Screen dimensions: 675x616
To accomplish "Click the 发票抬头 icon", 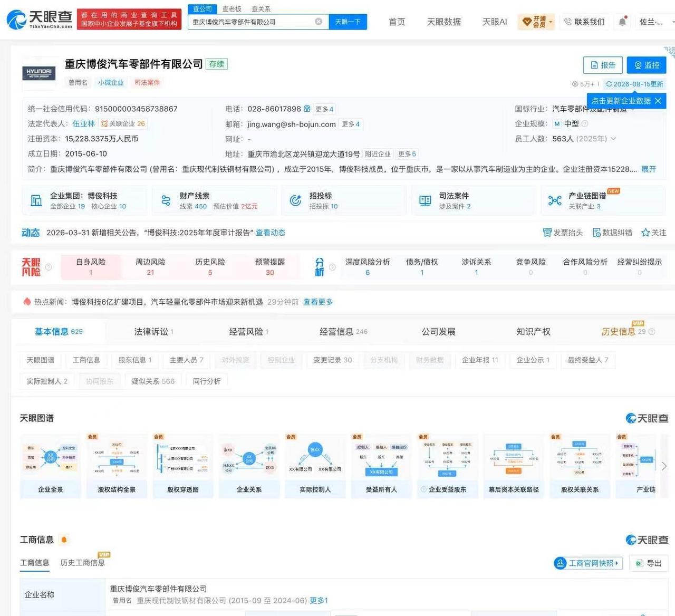I will pos(547,233).
